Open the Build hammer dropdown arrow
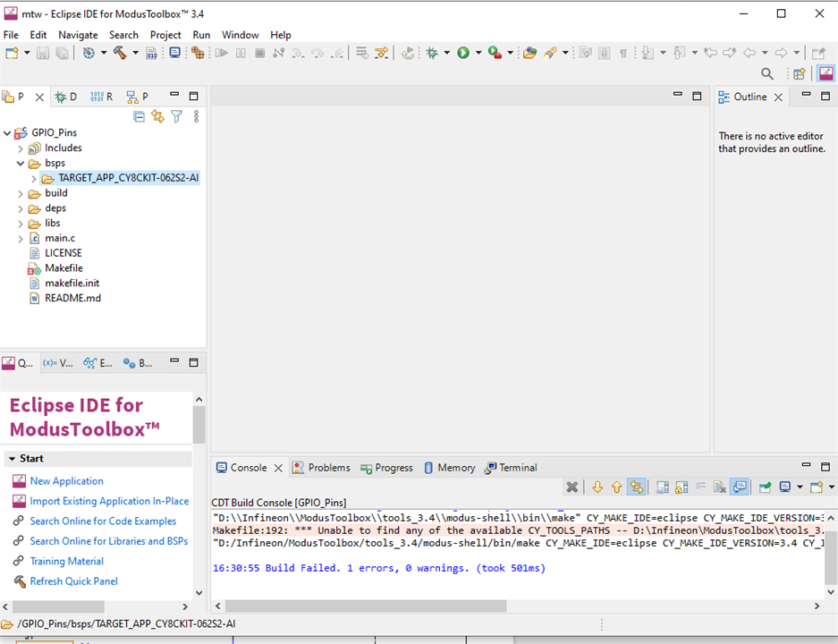Viewport: 838px width, 644px height. (x=135, y=53)
